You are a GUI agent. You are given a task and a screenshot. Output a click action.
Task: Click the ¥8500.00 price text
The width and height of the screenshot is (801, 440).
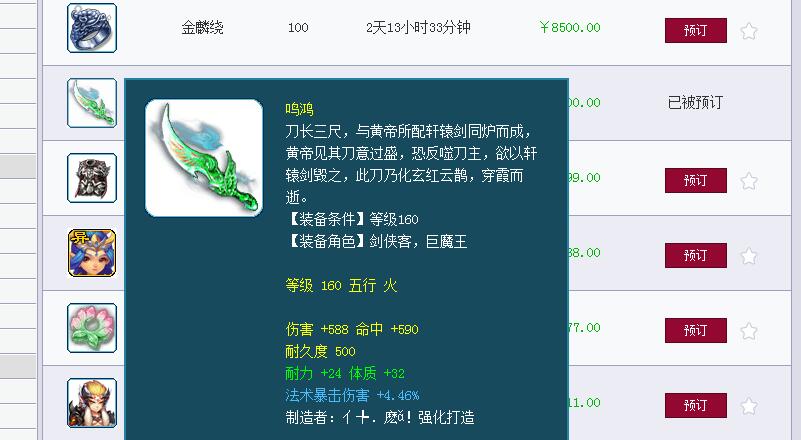(x=570, y=28)
